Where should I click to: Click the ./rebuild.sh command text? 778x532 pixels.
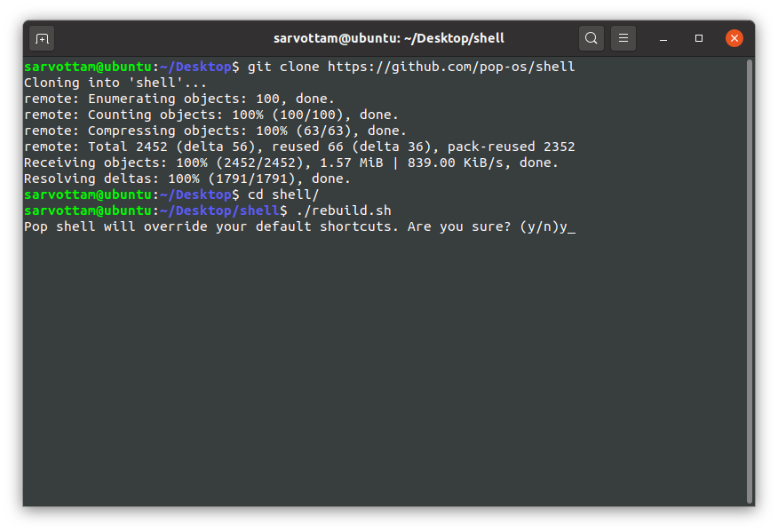pyautogui.click(x=344, y=210)
